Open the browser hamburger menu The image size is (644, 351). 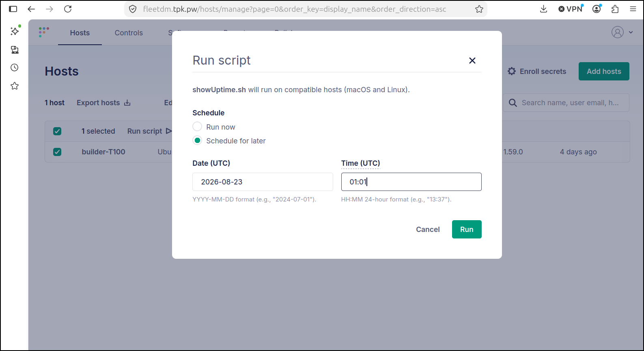633,9
